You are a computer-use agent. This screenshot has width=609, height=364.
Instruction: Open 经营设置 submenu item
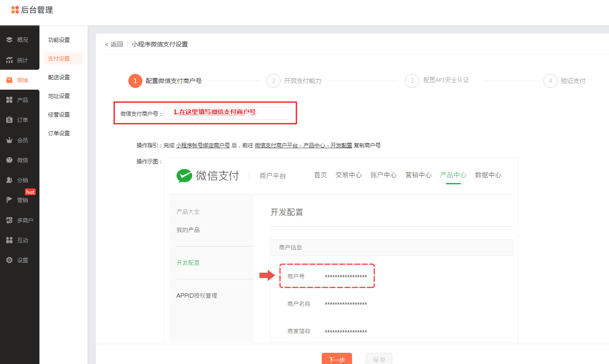click(59, 115)
